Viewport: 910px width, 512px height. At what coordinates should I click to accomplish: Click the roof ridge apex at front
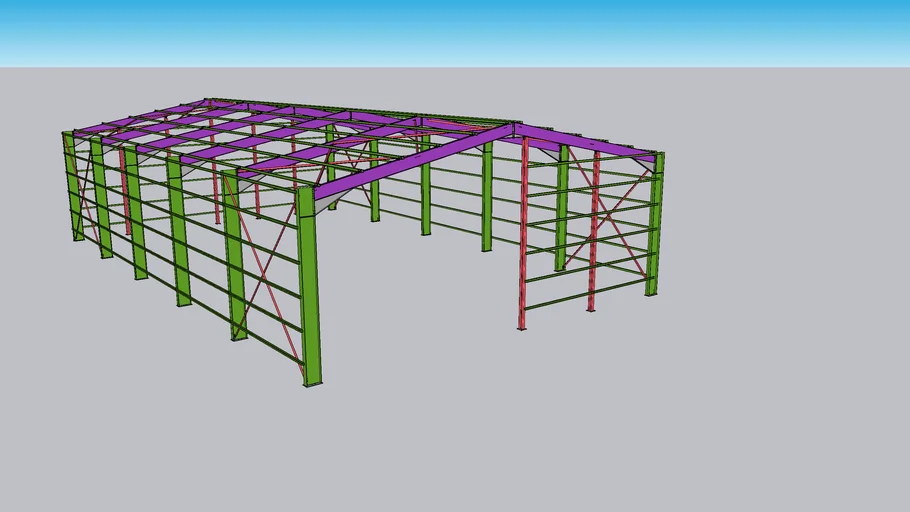(515, 127)
